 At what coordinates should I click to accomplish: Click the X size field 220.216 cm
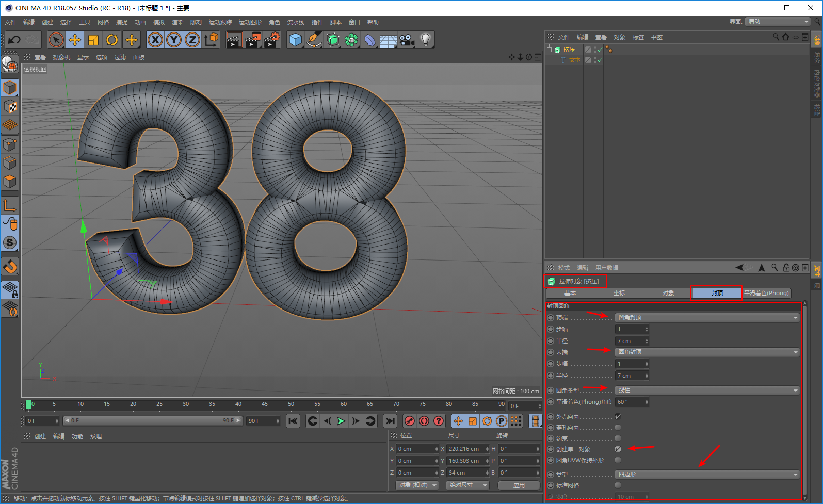(x=468, y=449)
